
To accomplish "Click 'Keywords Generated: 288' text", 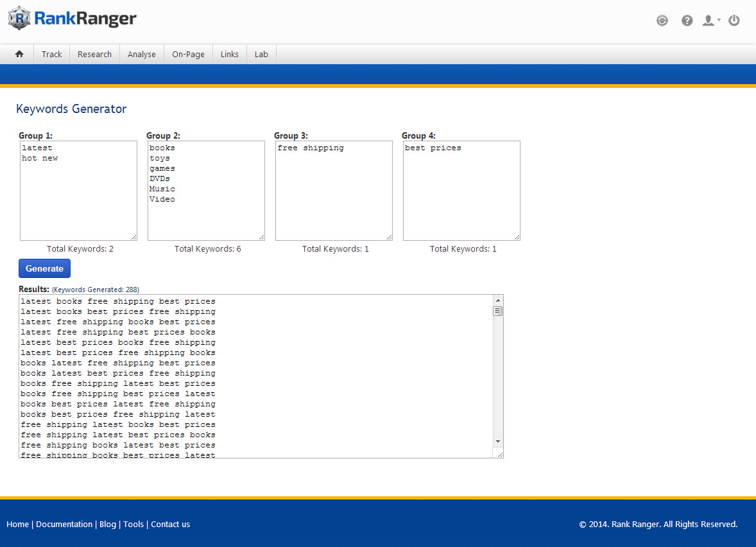I will (x=96, y=290).
